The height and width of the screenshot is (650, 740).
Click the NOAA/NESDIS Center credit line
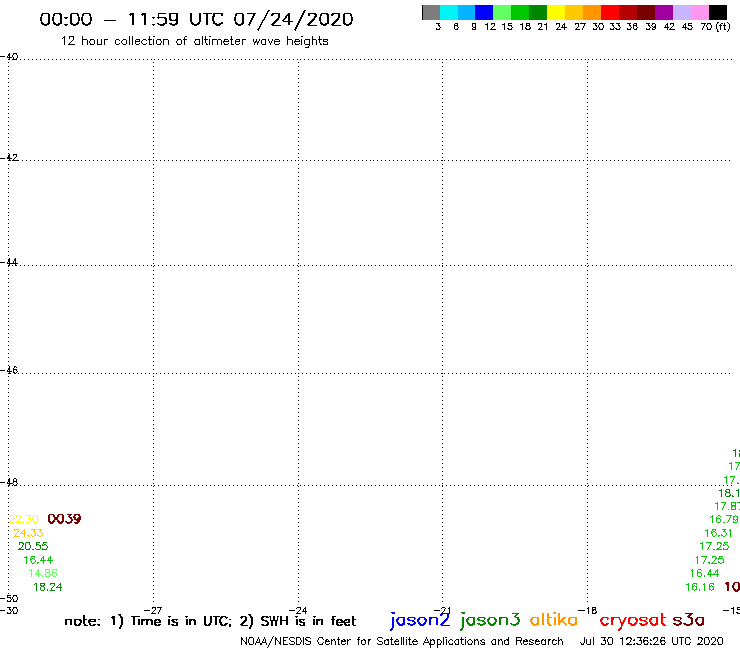pyautogui.click(x=402, y=641)
